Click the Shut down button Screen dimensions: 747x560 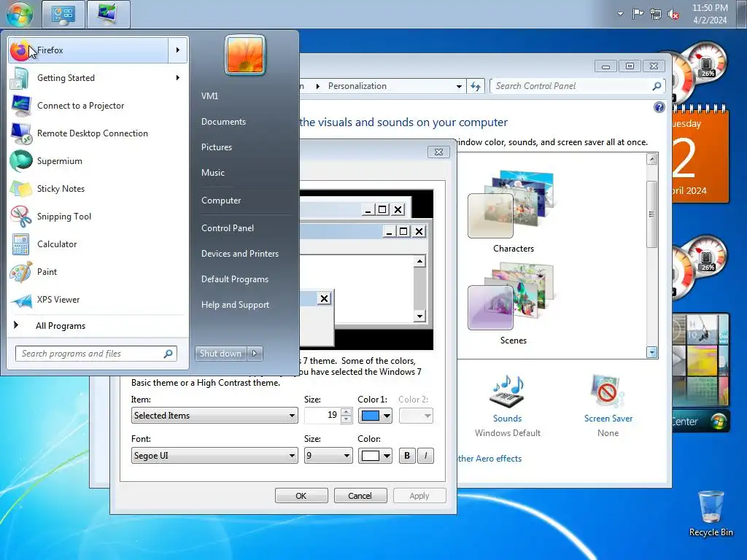pos(221,354)
